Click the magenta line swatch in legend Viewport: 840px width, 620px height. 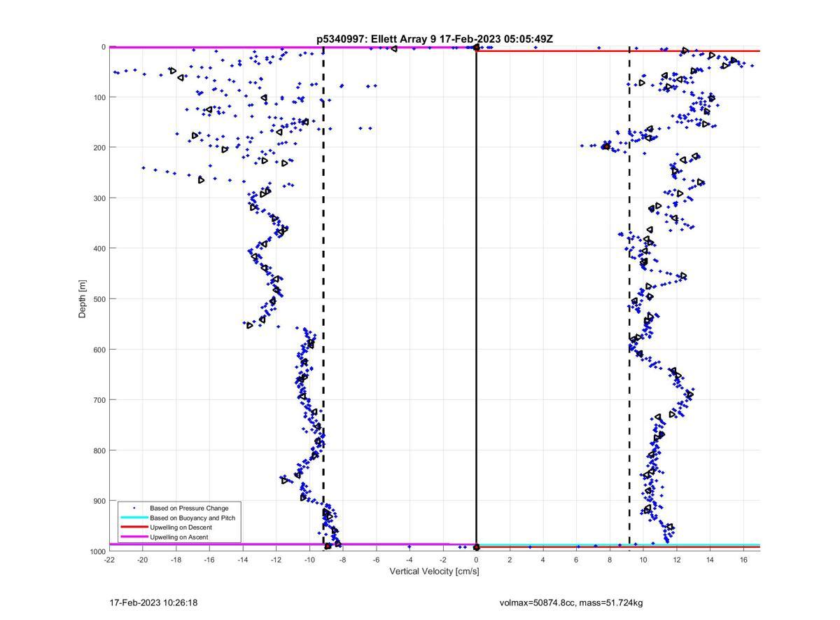coord(134,537)
